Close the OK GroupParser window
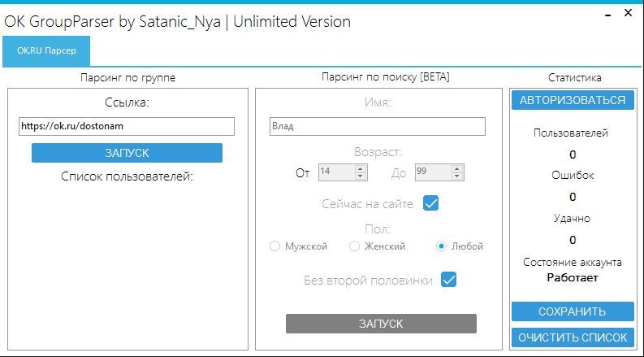The height and width of the screenshot is (357, 644). [x=628, y=13]
